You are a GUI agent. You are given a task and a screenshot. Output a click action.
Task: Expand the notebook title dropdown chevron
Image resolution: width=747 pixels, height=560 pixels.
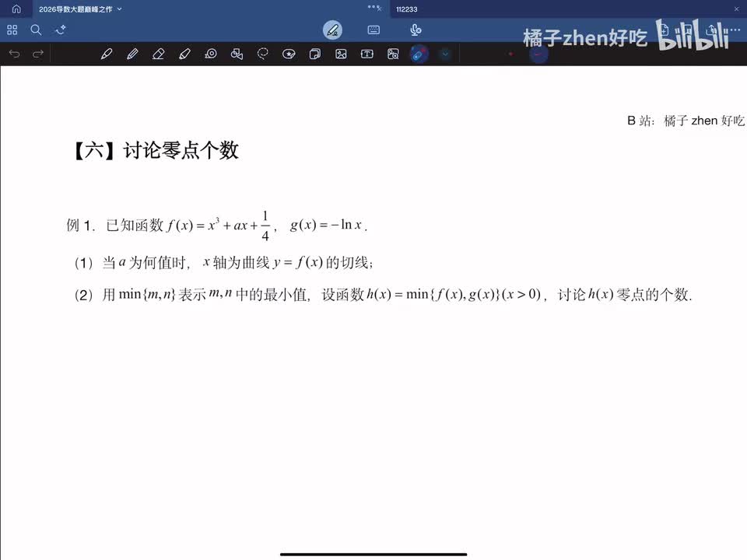click(x=120, y=9)
